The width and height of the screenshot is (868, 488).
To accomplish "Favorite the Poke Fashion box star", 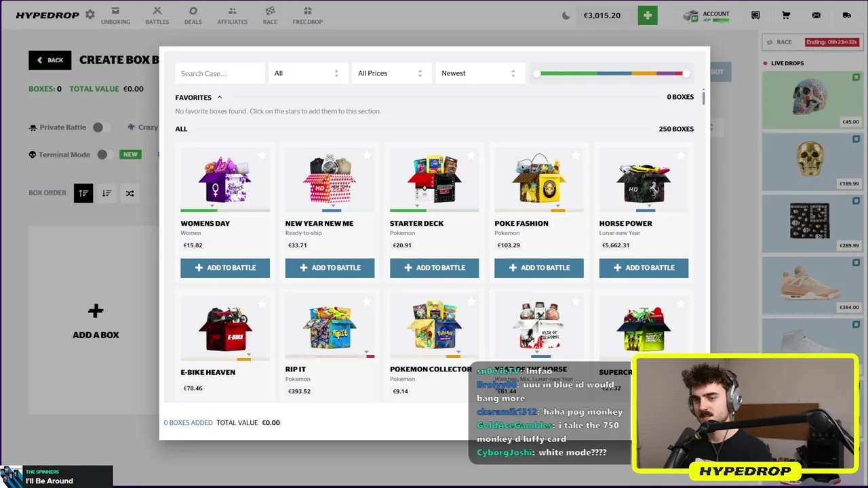I will [576, 155].
